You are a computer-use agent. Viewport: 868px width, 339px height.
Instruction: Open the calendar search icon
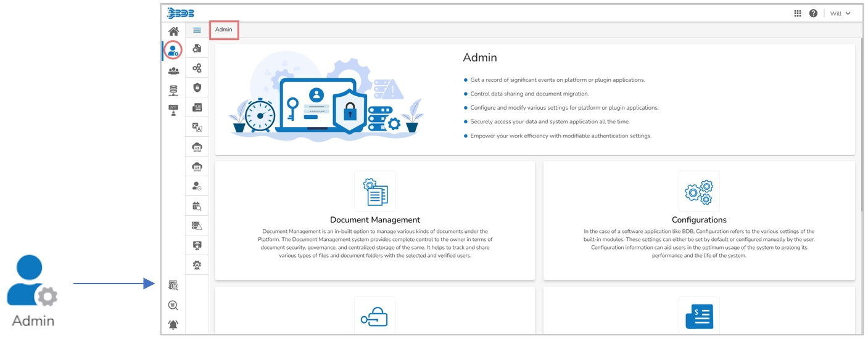point(197,206)
